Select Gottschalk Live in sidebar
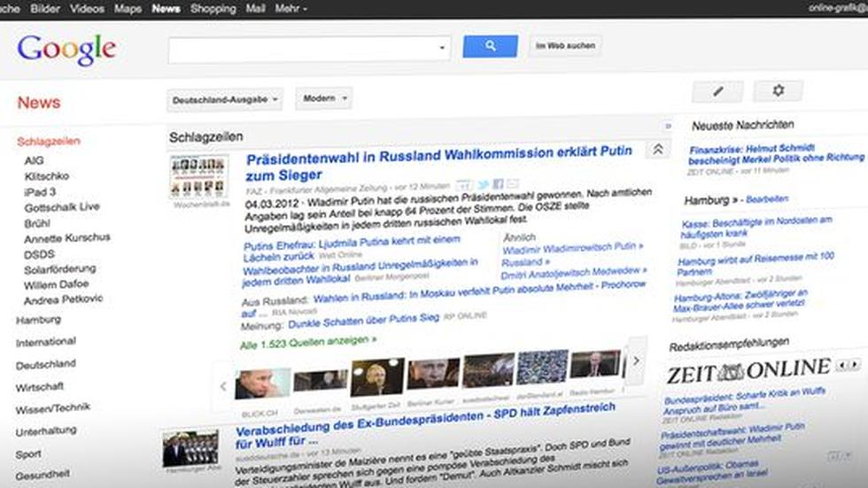Image resolution: width=868 pixels, height=488 pixels. click(62, 207)
